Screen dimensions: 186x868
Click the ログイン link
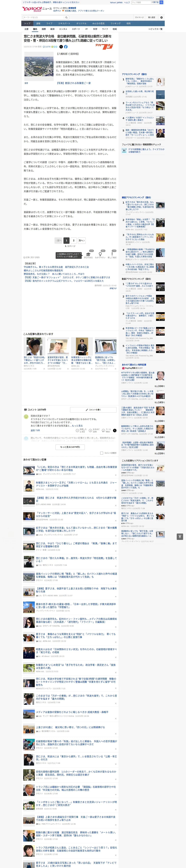coord(57,11)
